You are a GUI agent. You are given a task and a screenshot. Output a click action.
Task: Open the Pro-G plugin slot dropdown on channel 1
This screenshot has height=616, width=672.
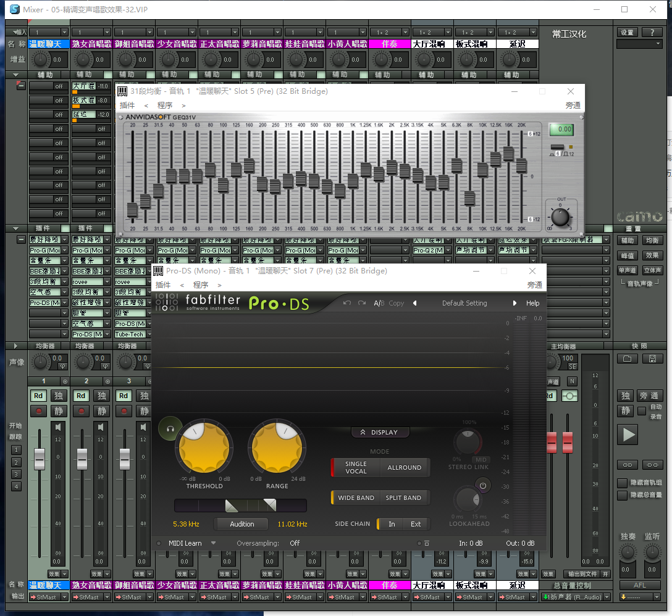[64, 250]
